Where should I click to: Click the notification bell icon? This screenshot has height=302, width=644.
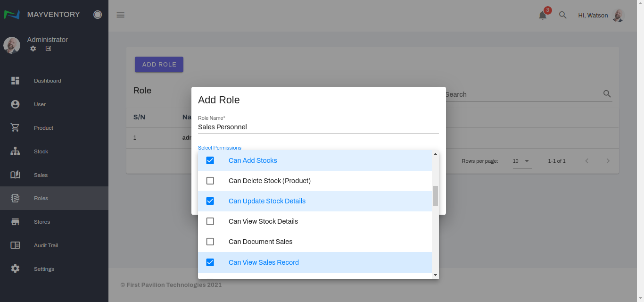(543, 15)
